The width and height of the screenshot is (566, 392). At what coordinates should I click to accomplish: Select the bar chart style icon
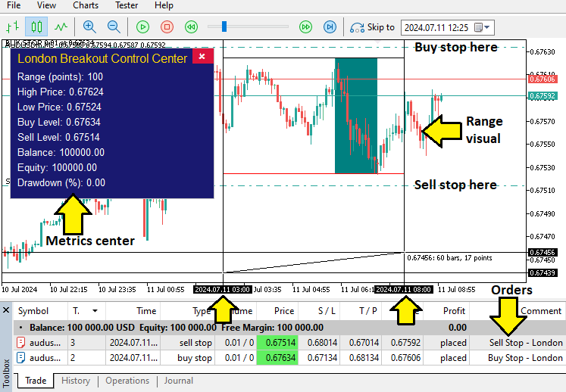(x=13, y=27)
